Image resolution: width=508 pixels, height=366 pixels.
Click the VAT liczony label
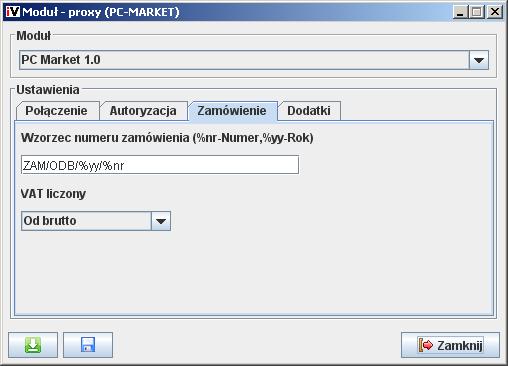click(x=53, y=194)
